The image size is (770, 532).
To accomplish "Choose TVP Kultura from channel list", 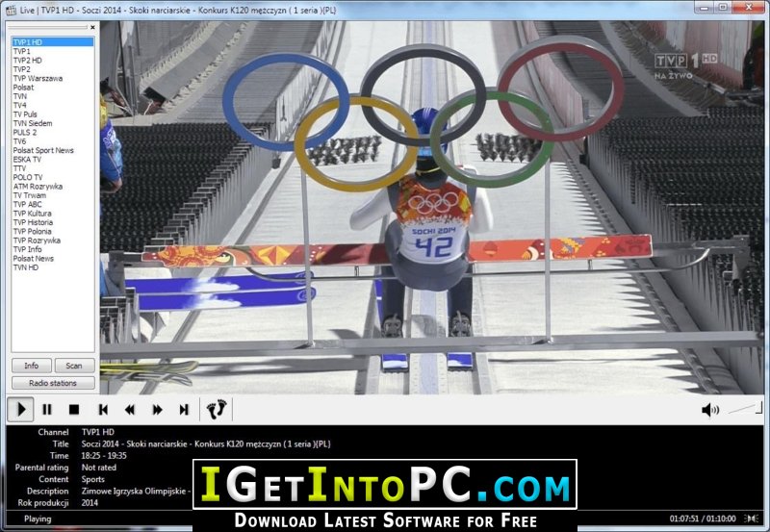I will pyautogui.click(x=33, y=214).
